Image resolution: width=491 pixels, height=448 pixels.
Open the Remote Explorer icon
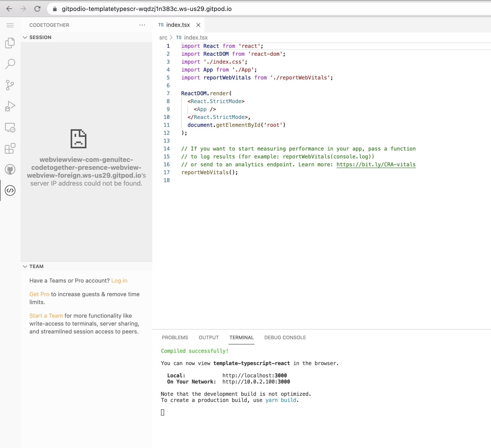[x=10, y=127]
